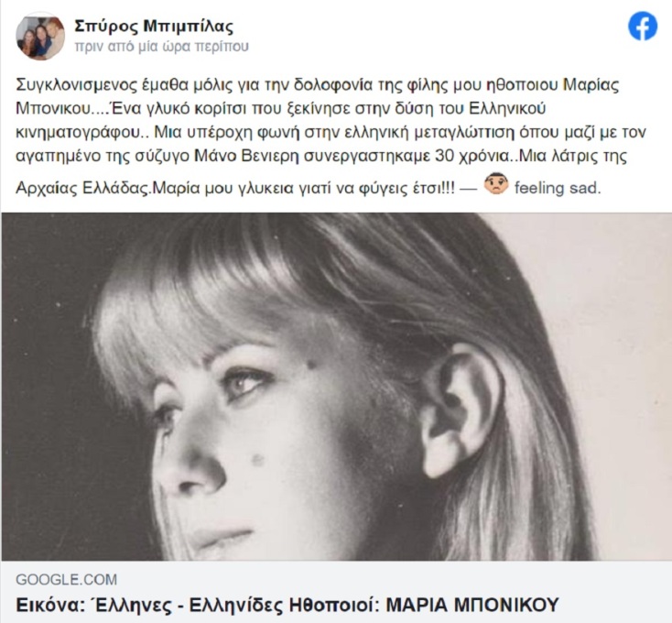Click the timestamp πριν από μία ώρα περίπου
Image resolution: width=672 pixels, height=623 pixels.
click(x=161, y=47)
